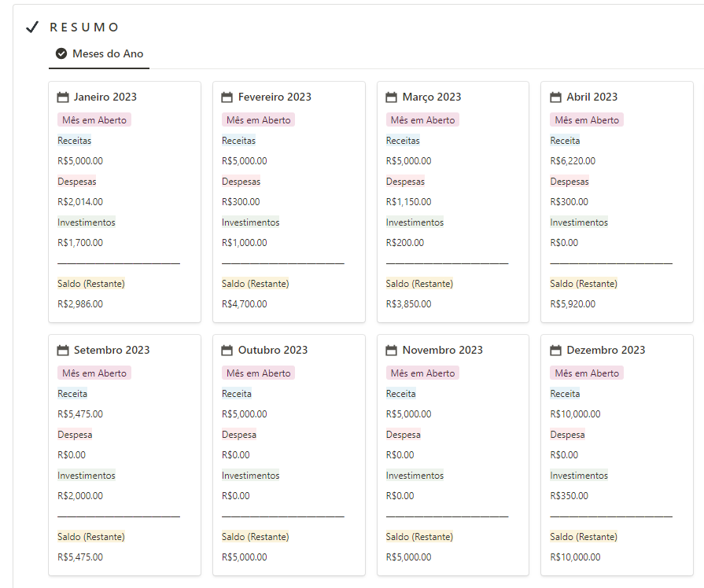Image resolution: width=704 pixels, height=588 pixels.
Task: Click the calendar icon on Dezembro 2023 card
Action: click(556, 351)
